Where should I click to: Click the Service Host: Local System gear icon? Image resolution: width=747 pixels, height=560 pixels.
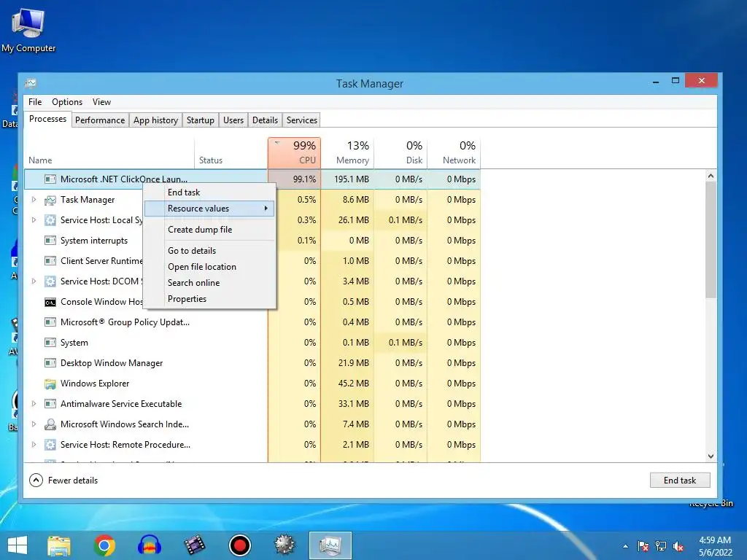pyautogui.click(x=50, y=220)
